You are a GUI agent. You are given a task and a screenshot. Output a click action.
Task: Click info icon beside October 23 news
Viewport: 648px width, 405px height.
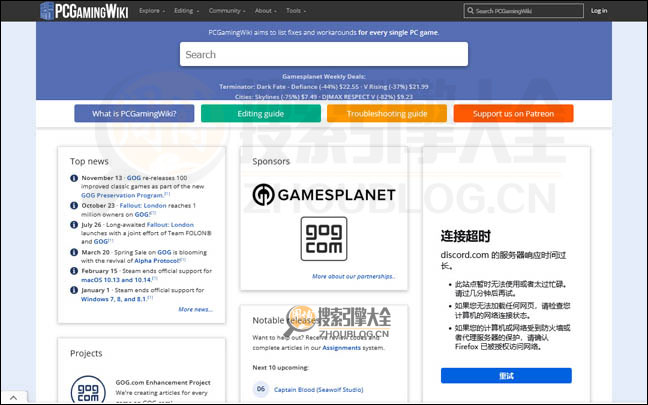74,205
